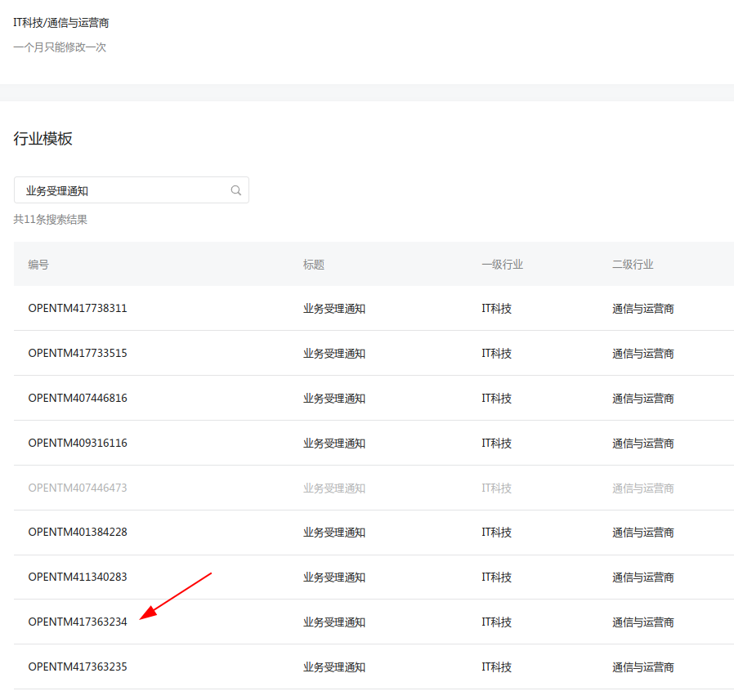Click the magnifier icon in the search box

pos(236,190)
